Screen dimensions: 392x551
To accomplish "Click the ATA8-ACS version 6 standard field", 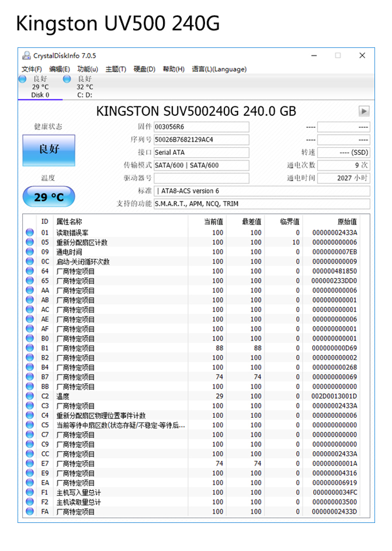I will (x=262, y=191).
